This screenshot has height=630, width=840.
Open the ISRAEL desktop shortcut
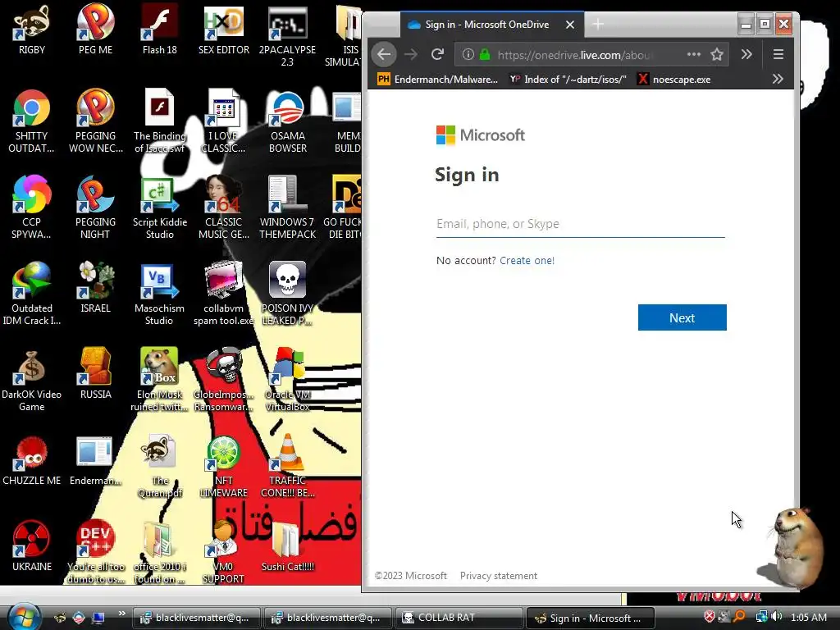click(x=95, y=288)
